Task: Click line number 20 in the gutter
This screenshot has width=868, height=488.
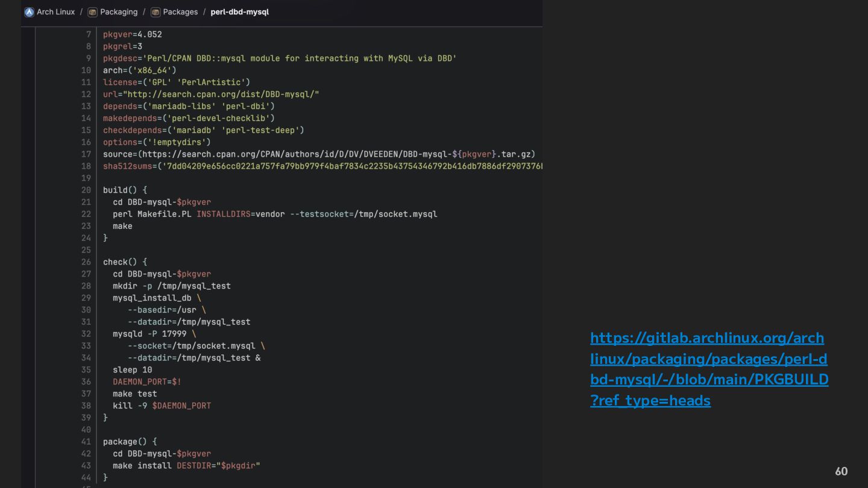Action: 86,190
